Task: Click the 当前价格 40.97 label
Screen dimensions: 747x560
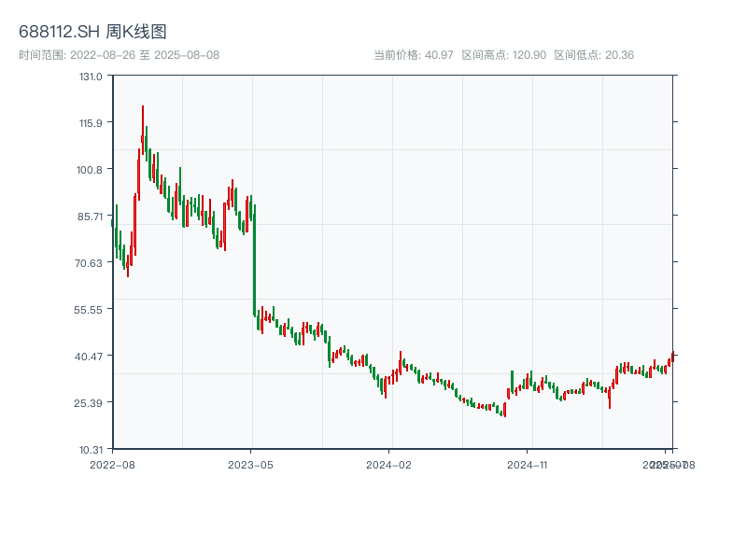Action: [413, 55]
